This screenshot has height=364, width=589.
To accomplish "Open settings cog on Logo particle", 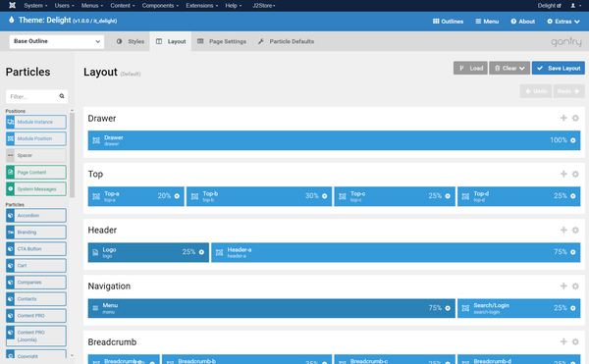I will 201,252.
